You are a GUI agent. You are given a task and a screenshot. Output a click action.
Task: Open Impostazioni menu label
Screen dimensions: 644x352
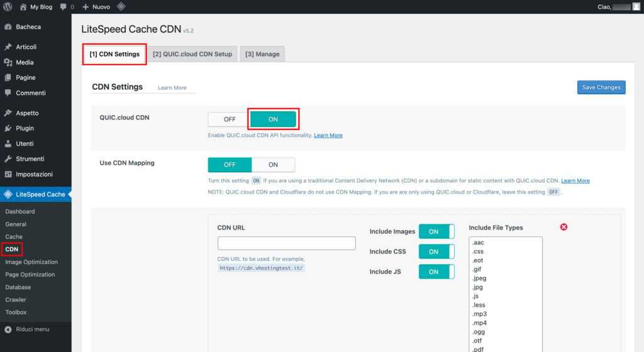pyautogui.click(x=34, y=174)
